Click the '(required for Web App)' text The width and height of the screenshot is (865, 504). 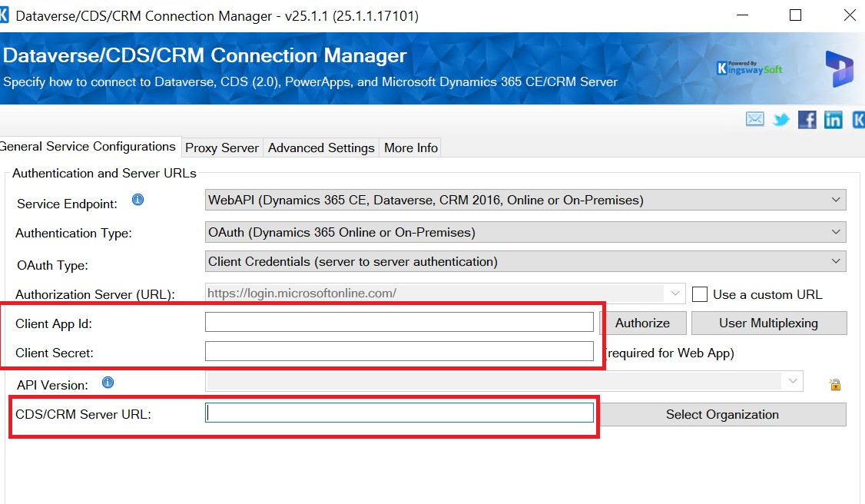tap(670, 353)
